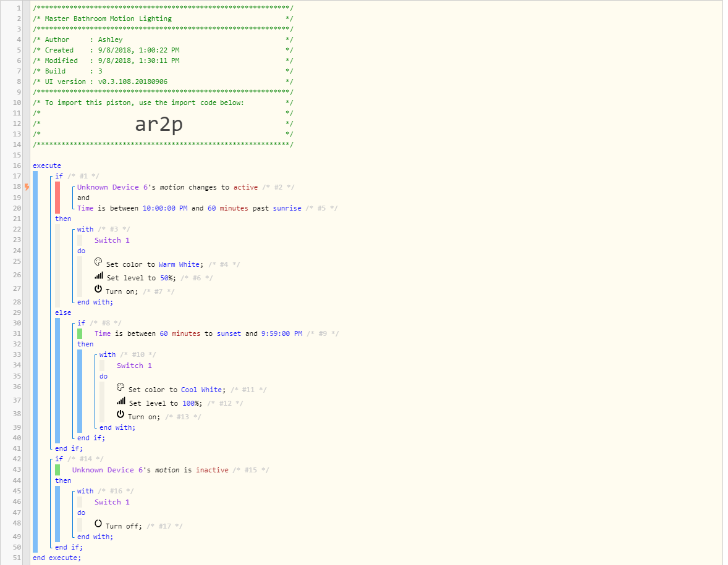The height and width of the screenshot is (565, 728).
Task: Click the 'if' statement labeled #8
Action: click(81, 323)
